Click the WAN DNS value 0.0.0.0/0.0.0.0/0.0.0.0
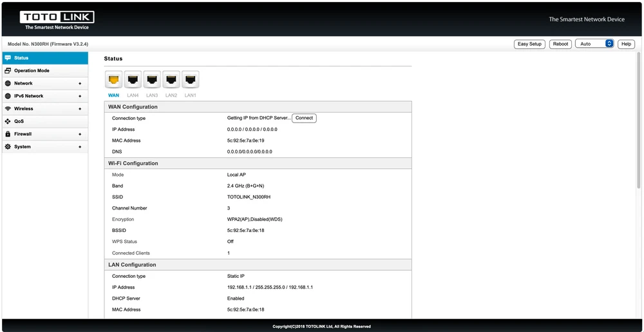 (x=250, y=152)
